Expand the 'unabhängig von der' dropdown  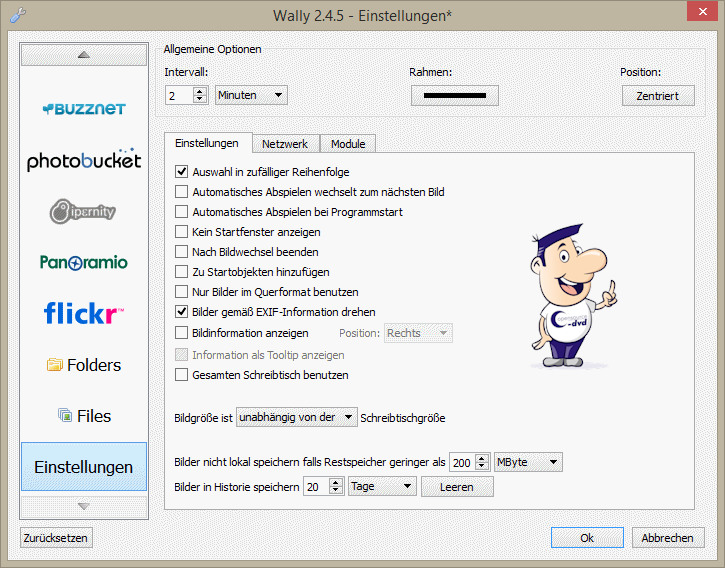click(x=296, y=417)
